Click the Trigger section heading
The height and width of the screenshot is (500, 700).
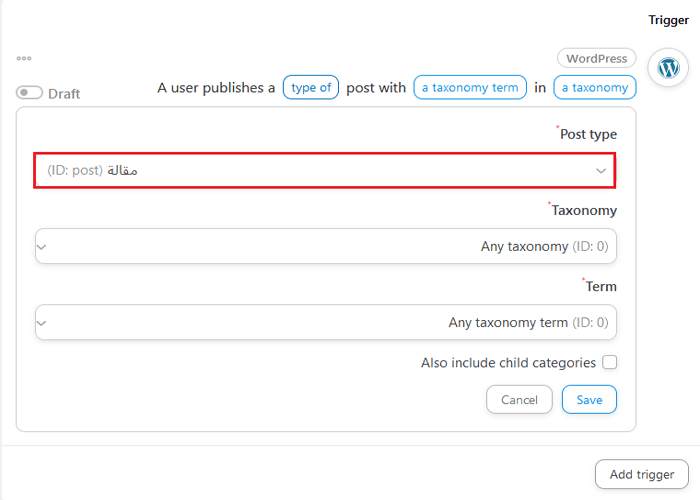[x=668, y=20]
